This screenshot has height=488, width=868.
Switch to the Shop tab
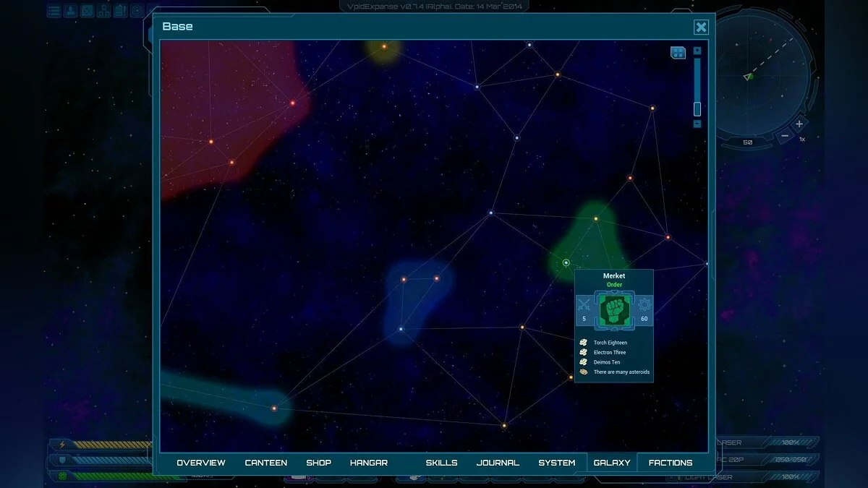click(x=318, y=463)
